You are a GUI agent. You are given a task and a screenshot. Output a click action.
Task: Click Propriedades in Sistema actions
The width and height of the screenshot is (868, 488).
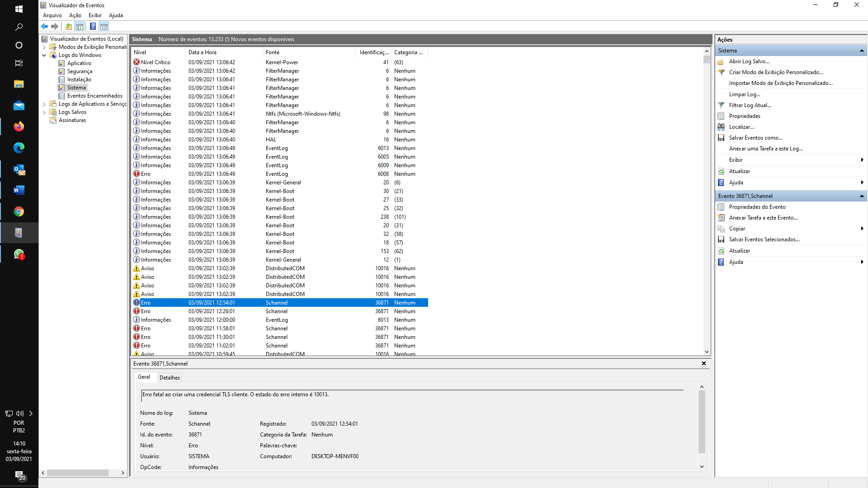pyautogui.click(x=745, y=116)
